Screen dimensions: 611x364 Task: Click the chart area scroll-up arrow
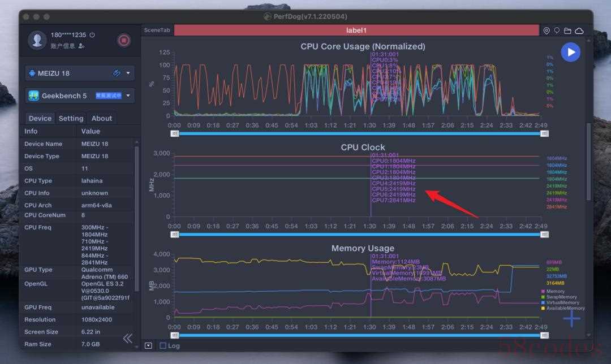click(x=588, y=40)
